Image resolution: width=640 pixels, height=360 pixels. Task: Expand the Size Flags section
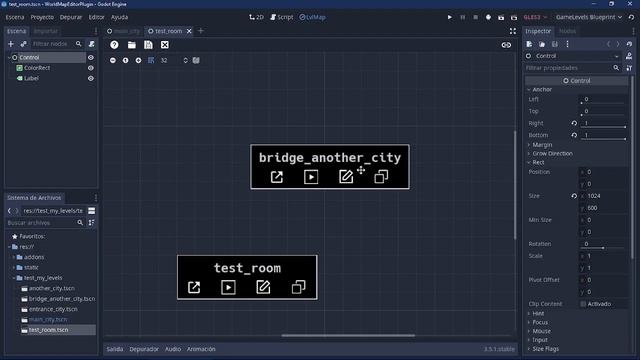pos(529,349)
